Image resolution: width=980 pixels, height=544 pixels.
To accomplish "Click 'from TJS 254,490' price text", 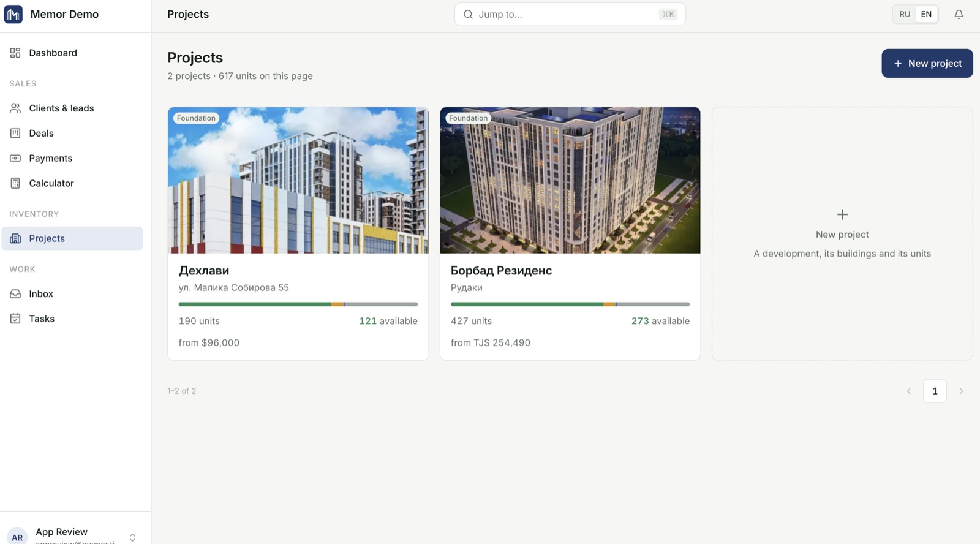I will [x=491, y=342].
